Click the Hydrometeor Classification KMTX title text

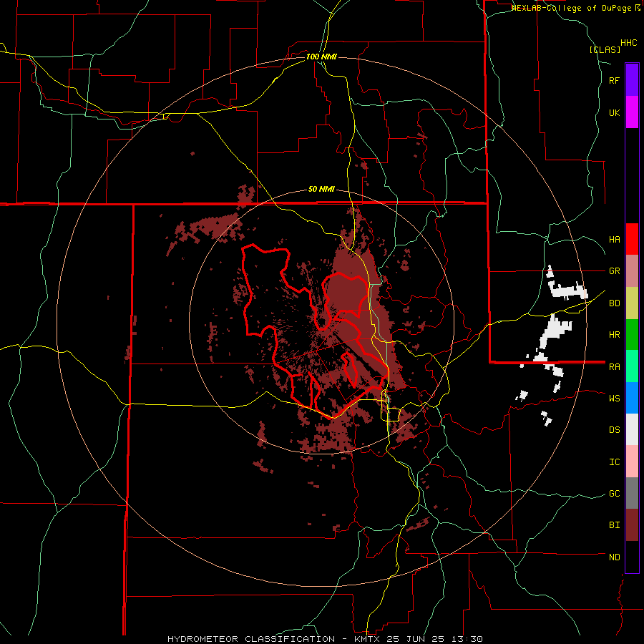[x=325, y=639]
